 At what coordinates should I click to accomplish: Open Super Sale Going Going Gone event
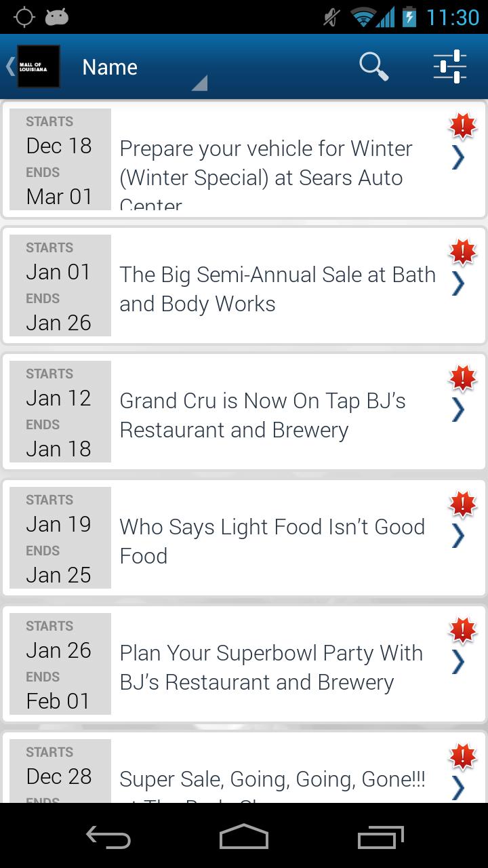(272, 779)
